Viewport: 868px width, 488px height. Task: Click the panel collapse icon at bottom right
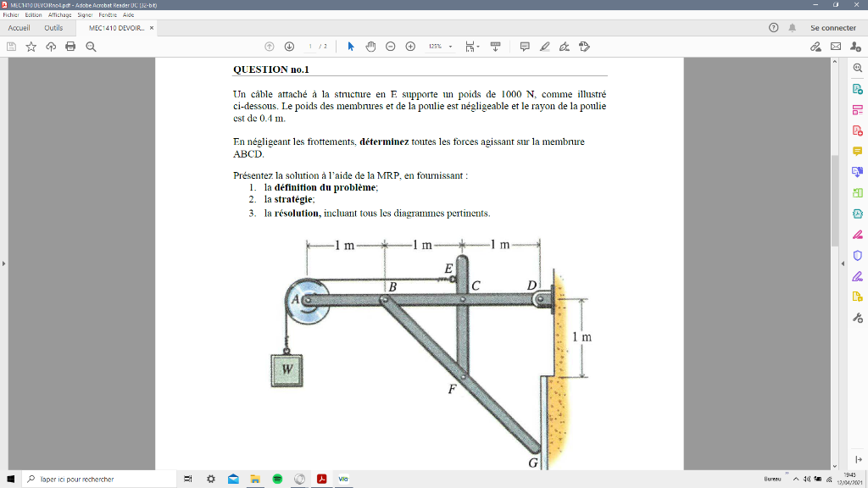tap(858, 459)
